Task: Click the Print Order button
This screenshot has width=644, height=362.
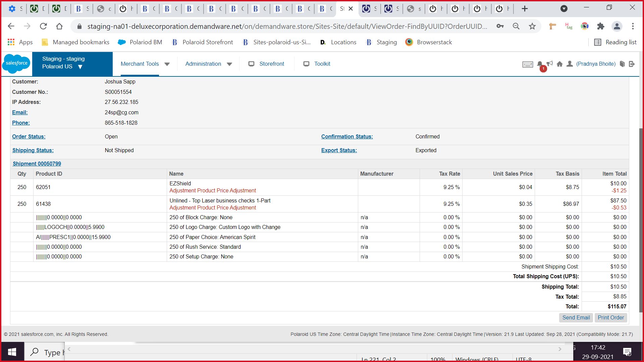Action: [610, 317]
